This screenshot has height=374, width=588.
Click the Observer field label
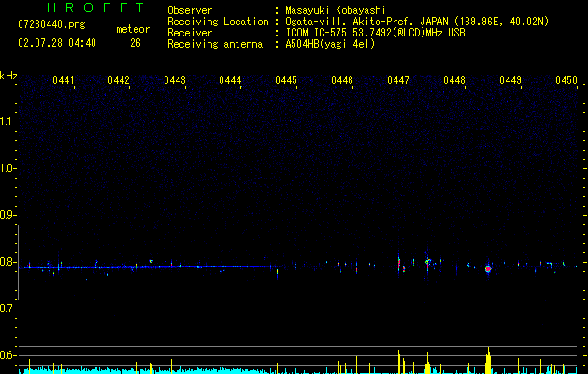tap(190, 10)
